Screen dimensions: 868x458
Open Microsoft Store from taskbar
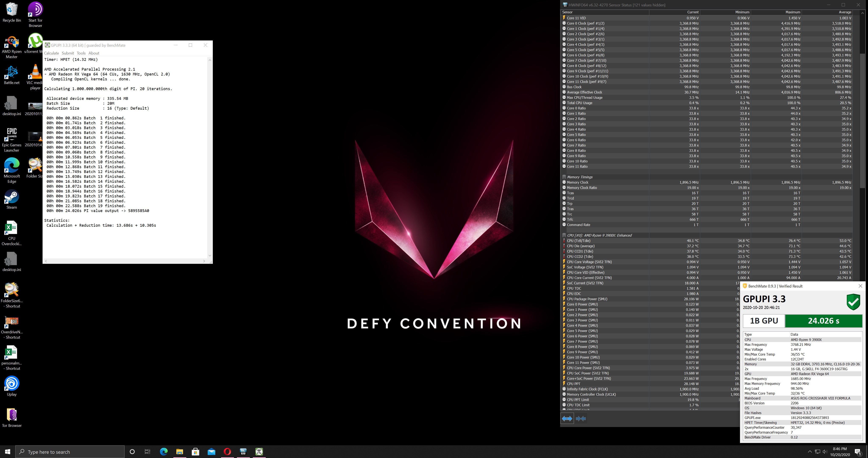[x=195, y=452]
